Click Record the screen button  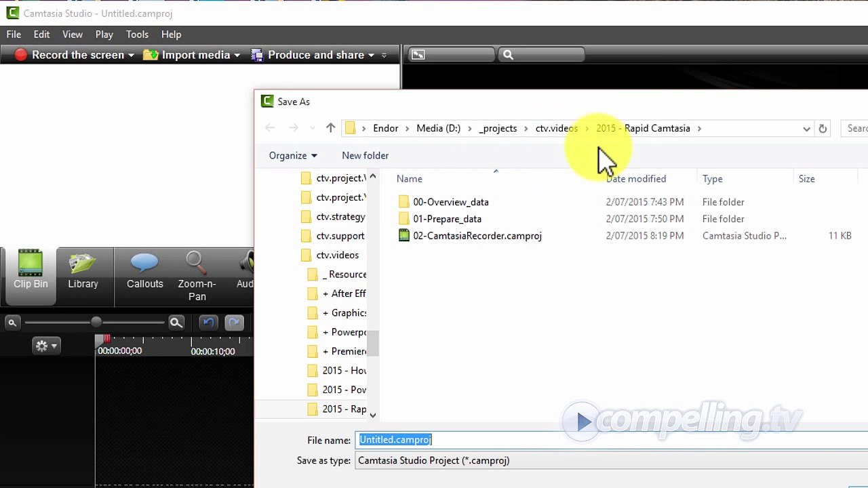pyautogui.click(x=69, y=55)
